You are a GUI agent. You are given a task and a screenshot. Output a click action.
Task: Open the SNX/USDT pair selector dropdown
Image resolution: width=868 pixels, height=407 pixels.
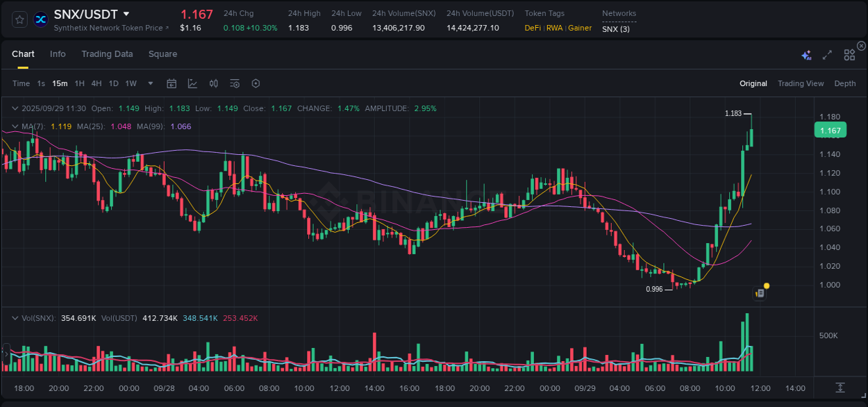pyautogui.click(x=126, y=13)
